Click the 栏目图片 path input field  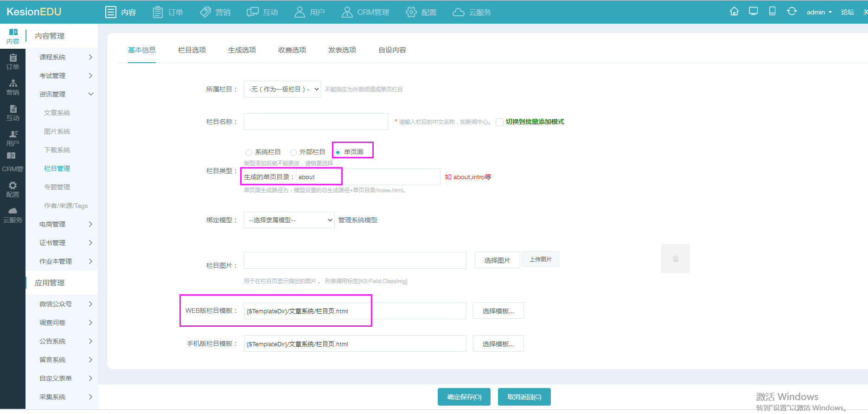(x=355, y=260)
